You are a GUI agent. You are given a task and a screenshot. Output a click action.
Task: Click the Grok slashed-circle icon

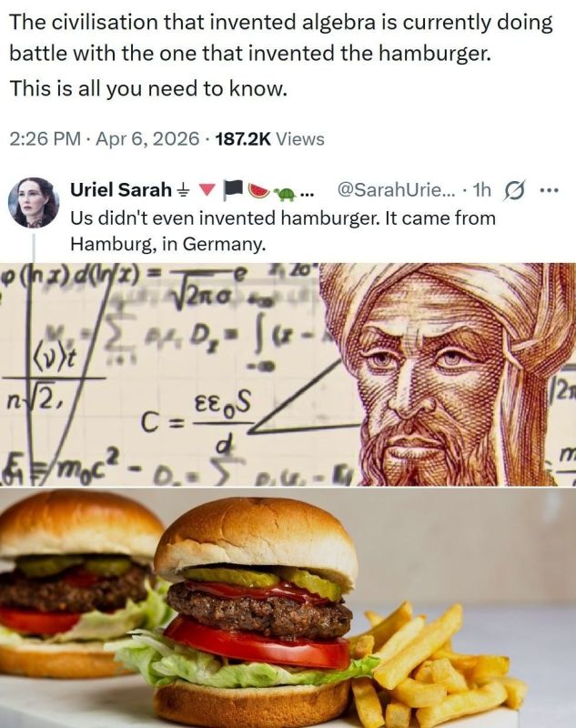tap(513, 190)
